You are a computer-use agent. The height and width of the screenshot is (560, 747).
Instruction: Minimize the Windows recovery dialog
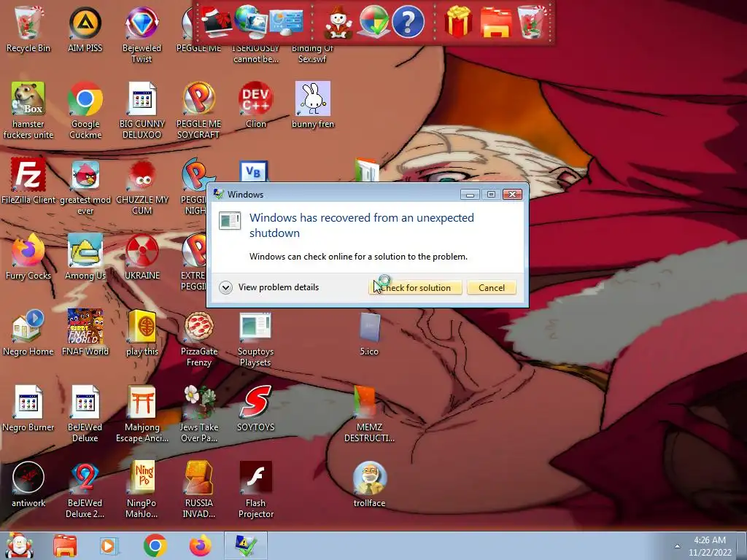[471, 194]
